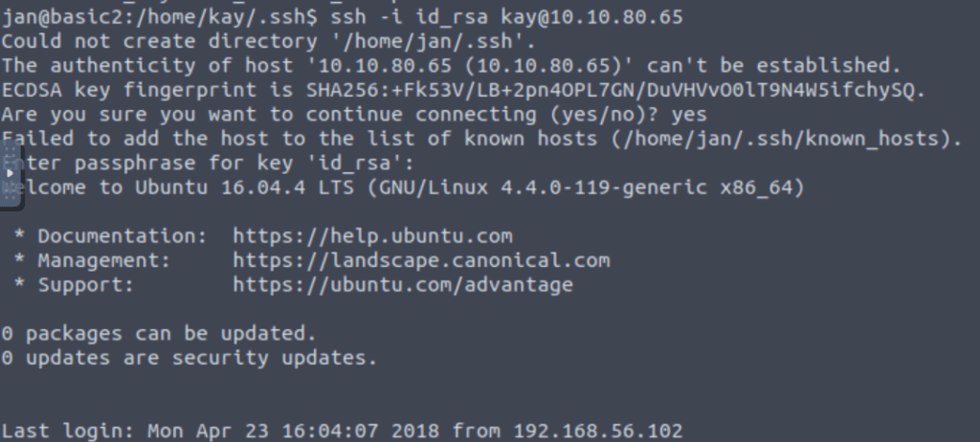
Task: Click the '0 updates are security updates' line
Action: click(189, 358)
